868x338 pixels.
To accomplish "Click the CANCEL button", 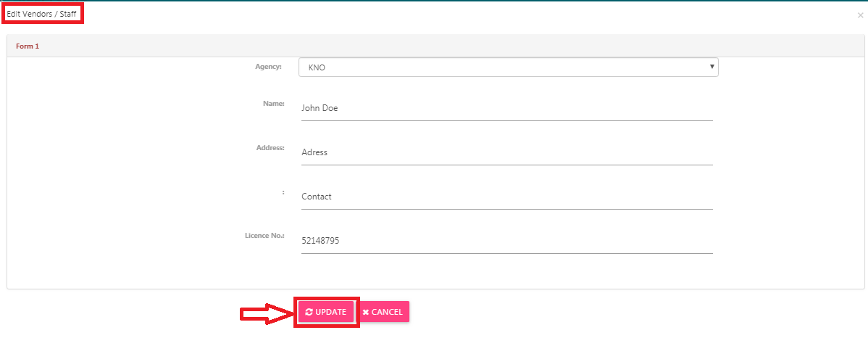I will pos(383,312).
